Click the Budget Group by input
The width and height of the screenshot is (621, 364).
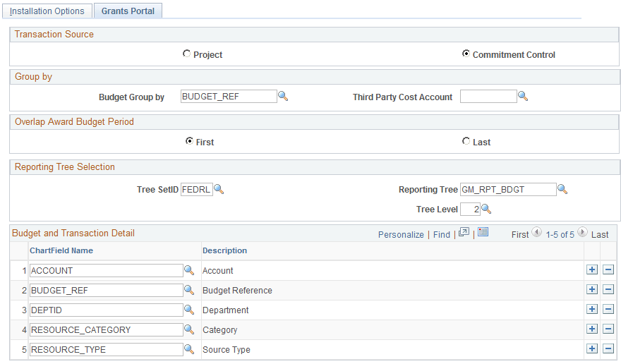(x=229, y=96)
